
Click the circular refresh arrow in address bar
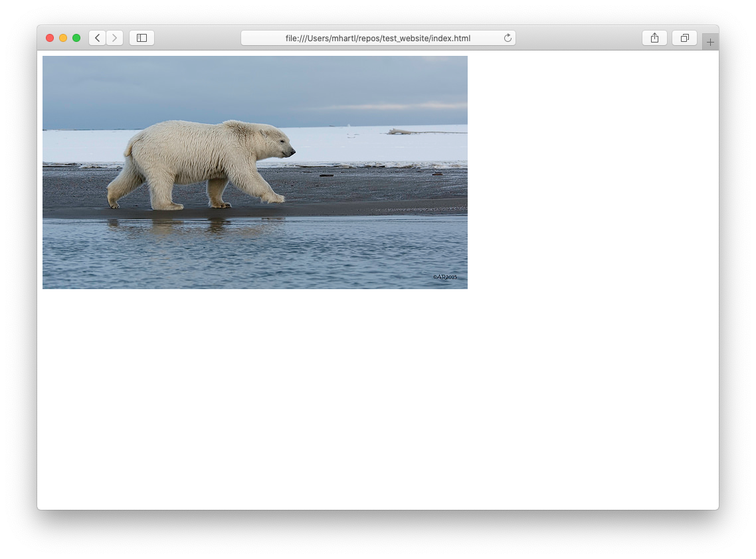pos(507,38)
